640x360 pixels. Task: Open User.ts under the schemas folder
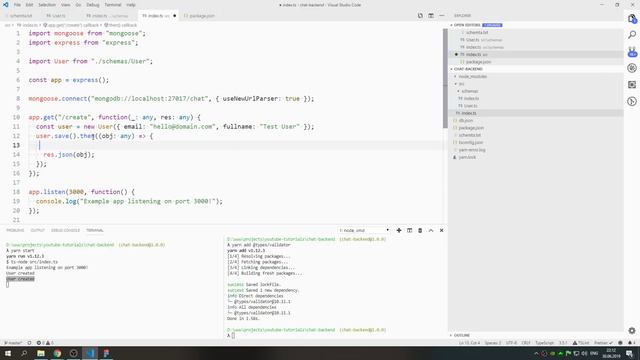pyautogui.click(x=470, y=106)
